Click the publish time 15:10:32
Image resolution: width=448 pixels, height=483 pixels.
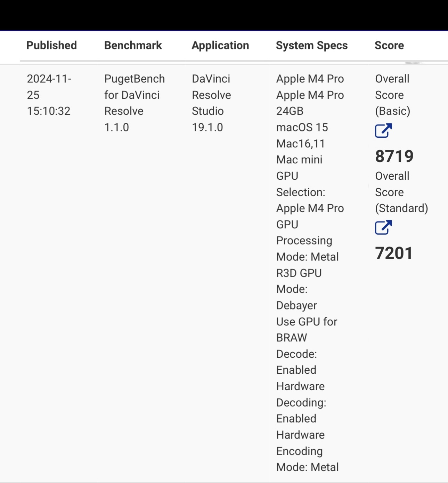pos(49,111)
